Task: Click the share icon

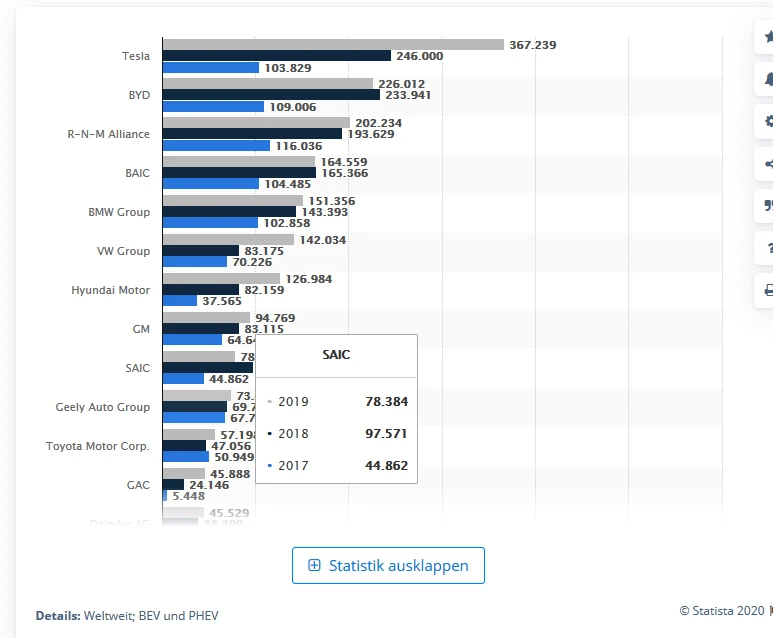Action: [767, 164]
